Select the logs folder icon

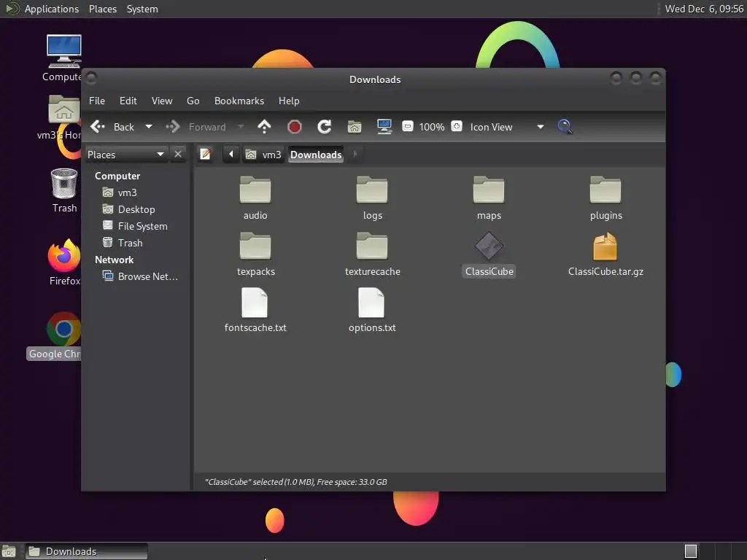point(372,190)
